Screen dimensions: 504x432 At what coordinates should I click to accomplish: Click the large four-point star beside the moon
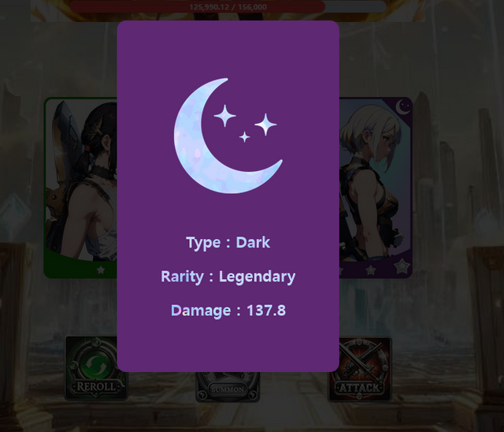(224, 115)
